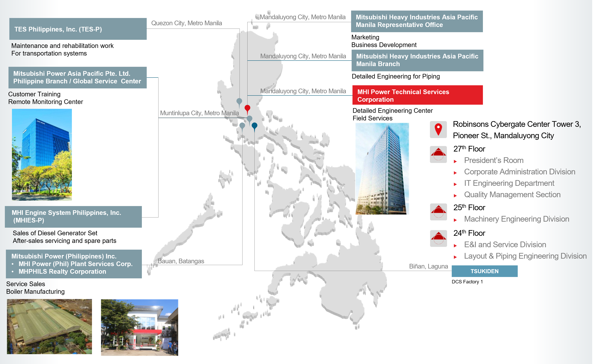The height and width of the screenshot is (364, 600).
Task: Select the Mitsubishi Power Asia Pacific Philippine Branch box
Action: pos(77,78)
